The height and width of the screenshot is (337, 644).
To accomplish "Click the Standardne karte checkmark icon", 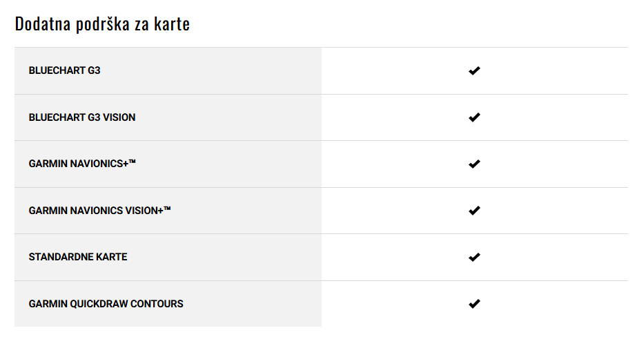I will tap(474, 258).
